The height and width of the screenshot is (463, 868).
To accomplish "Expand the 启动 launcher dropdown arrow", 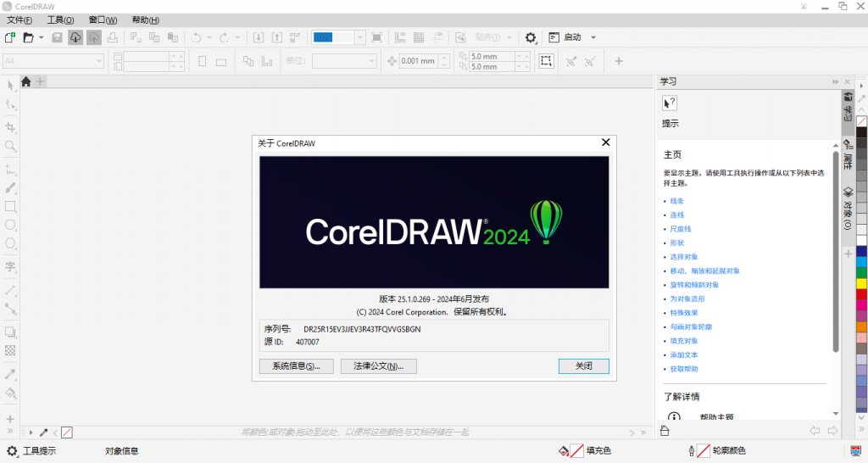I will coord(593,37).
